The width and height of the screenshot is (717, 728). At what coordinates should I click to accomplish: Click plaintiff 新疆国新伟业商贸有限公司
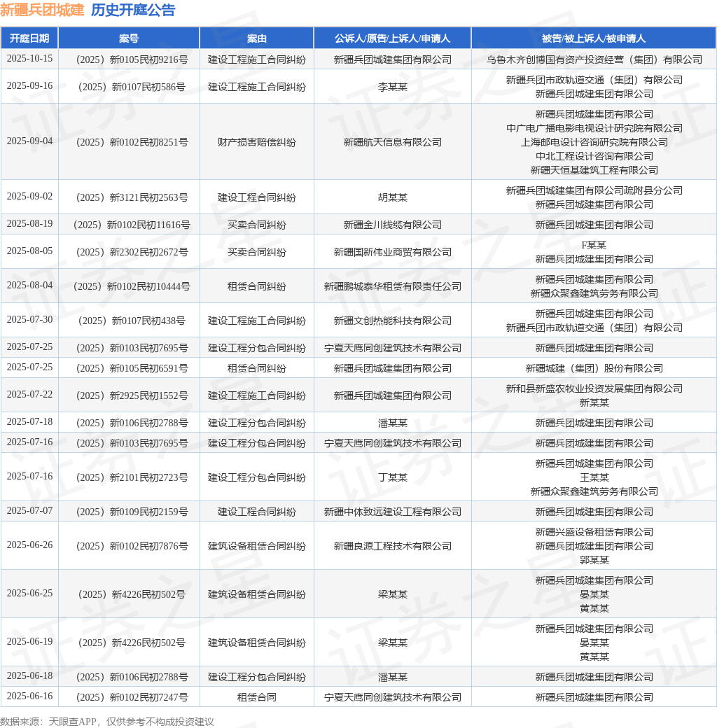(392, 252)
